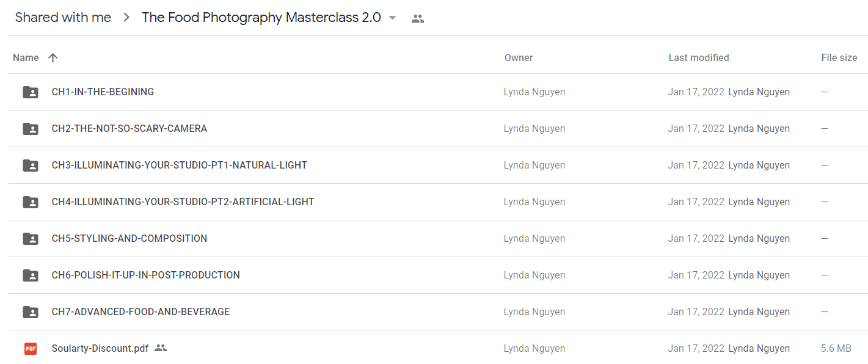This screenshot has height=364, width=868.
Task: Toggle sort direction arrow next to Name
Action: point(53,57)
